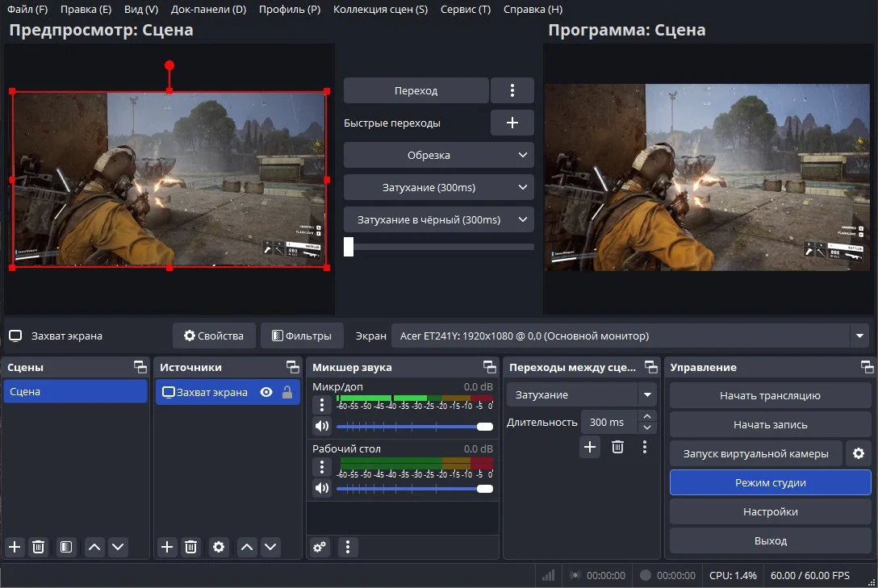Image resolution: width=878 pixels, height=588 pixels.
Task: Open Фильтры for the selected source
Action: pyautogui.click(x=302, y=336)
